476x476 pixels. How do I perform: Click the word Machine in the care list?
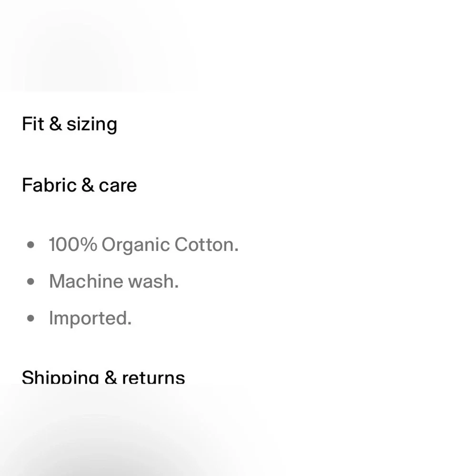pos(86,281)
